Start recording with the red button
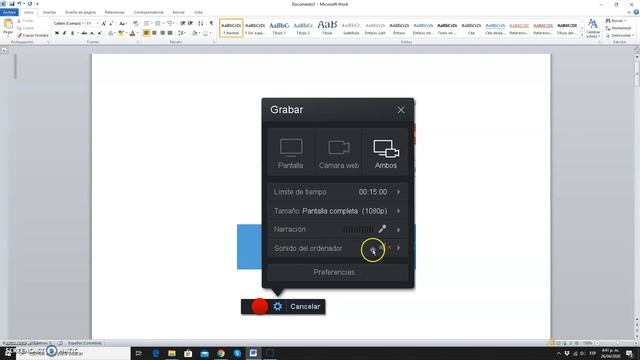The height and width of the screenshot is (360, 640). (260, 307)
